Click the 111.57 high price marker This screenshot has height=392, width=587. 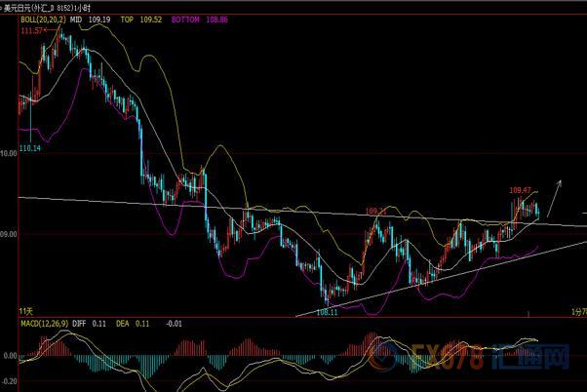33,31
